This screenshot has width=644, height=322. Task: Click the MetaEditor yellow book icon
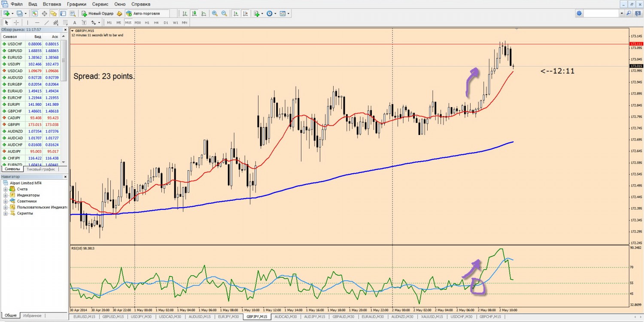click(x=119, y=13)
